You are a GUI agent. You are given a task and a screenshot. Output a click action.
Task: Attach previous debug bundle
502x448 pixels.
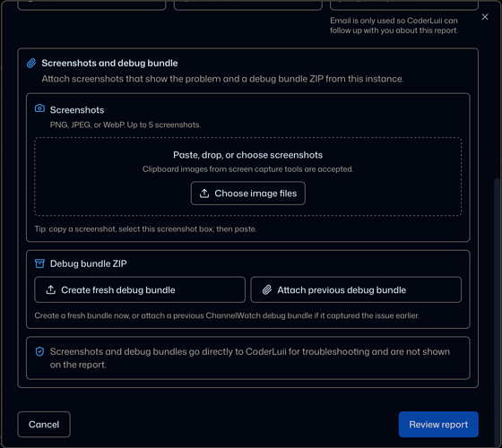(356, 289)
